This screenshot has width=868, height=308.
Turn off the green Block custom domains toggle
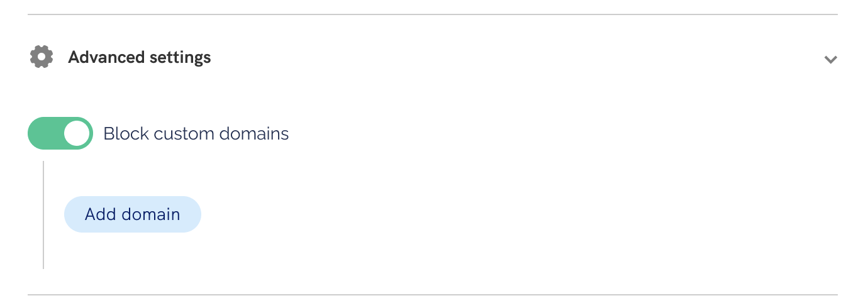pyautogui.click(x=60, y=133)
